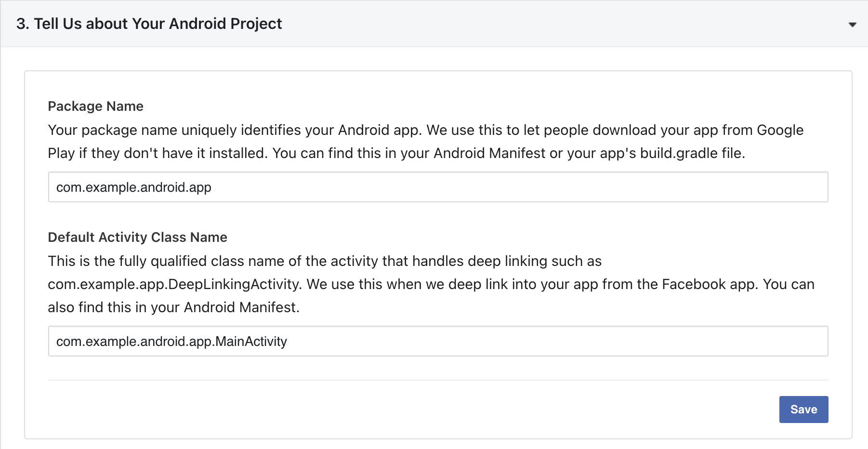Click inside the com.example.android.app field

click(x=241, y=187)
